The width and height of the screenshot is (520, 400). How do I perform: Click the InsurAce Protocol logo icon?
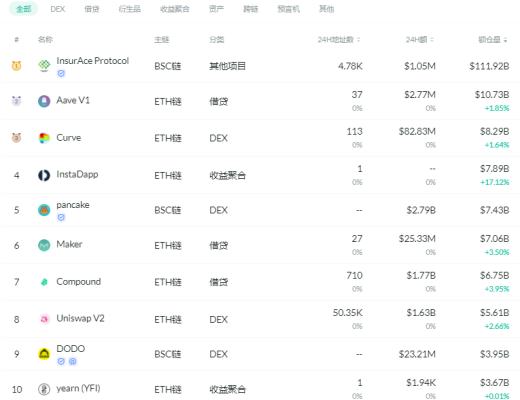pos(44,65)
